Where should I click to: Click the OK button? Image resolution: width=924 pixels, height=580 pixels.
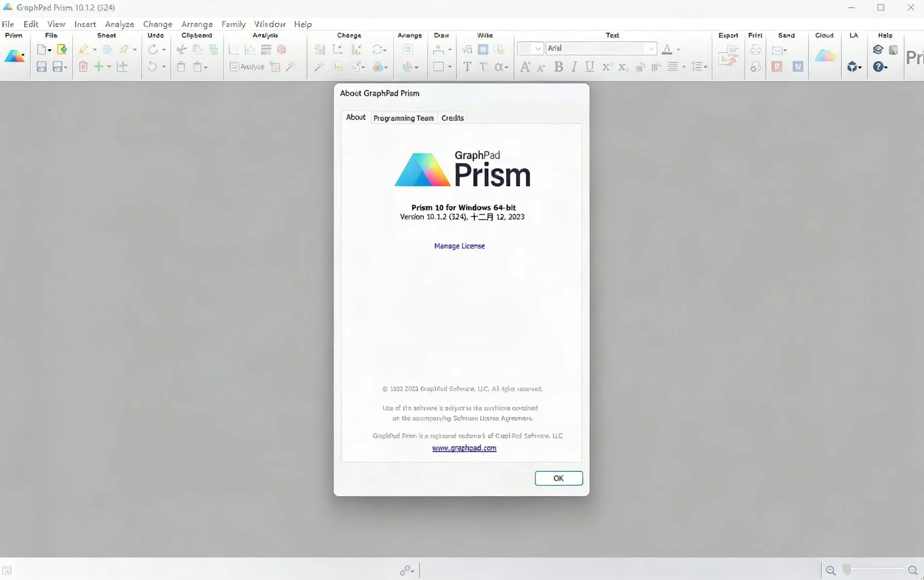(559, 478)
